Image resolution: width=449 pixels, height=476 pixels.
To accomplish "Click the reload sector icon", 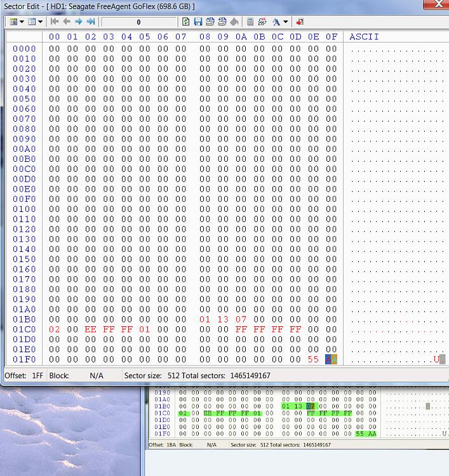I will [185, 22].
